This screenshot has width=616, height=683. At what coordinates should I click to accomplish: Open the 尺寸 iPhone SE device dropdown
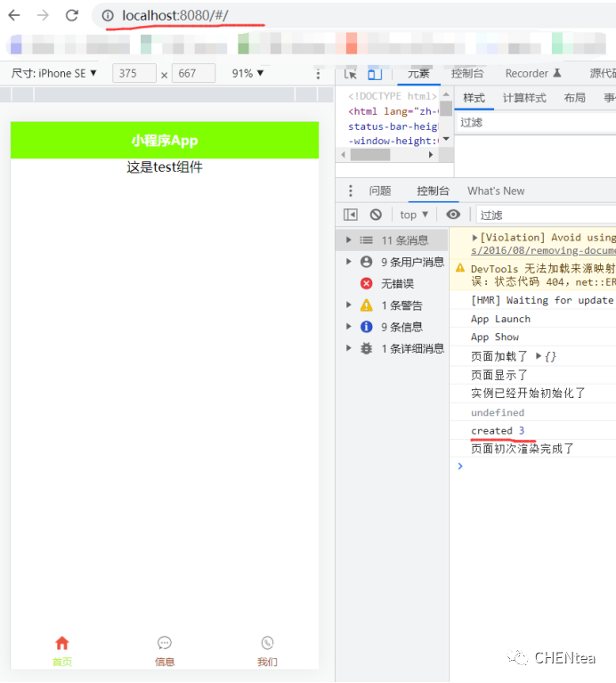(54, 74)
